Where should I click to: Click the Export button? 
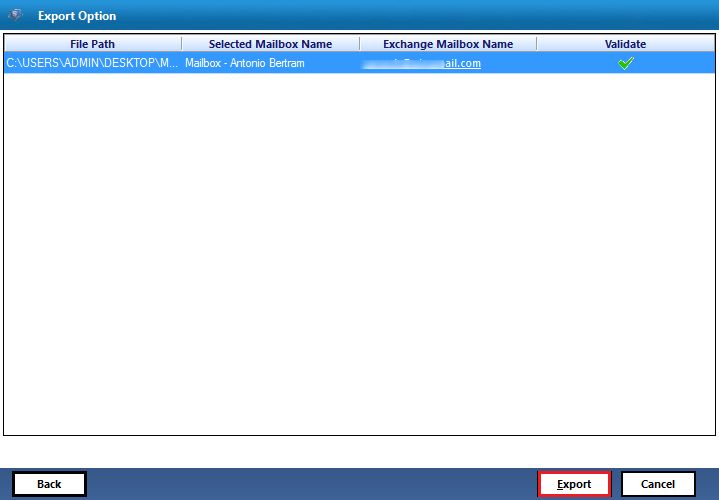(574, 484)
